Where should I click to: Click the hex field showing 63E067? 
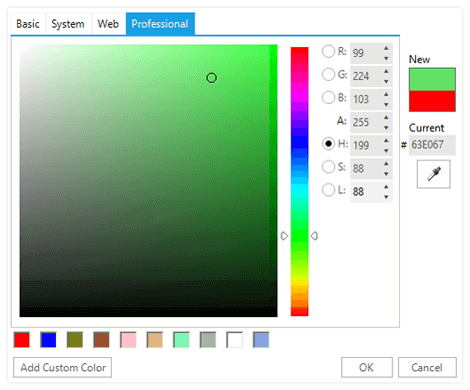coord(432,145)
